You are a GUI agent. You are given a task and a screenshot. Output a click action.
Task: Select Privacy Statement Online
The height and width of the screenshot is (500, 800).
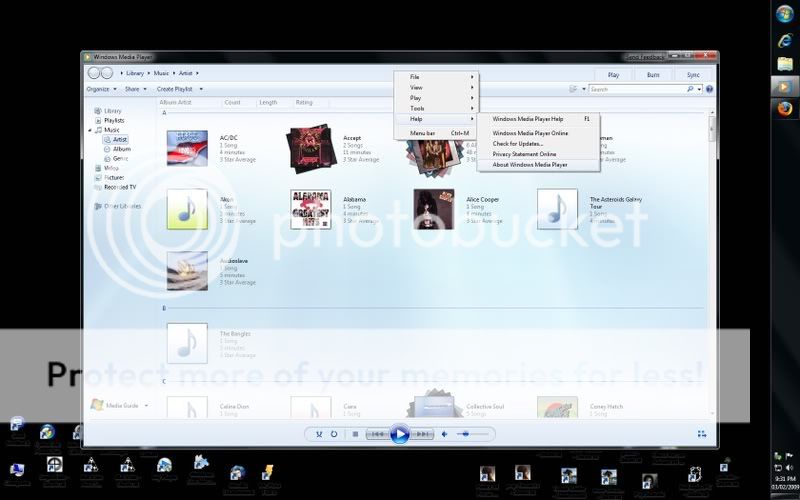(538, 154)
